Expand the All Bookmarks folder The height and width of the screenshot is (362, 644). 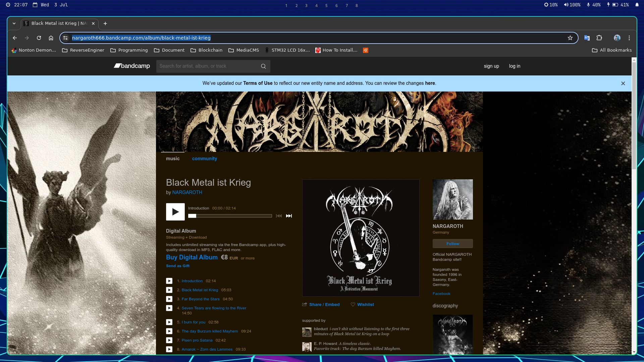[612, 50]
